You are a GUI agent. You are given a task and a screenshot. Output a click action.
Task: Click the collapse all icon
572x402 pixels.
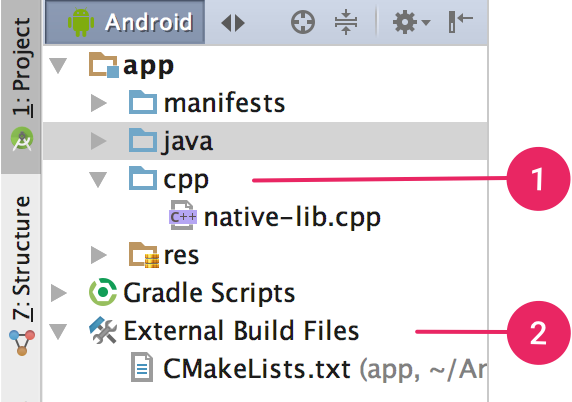point(346,23)
